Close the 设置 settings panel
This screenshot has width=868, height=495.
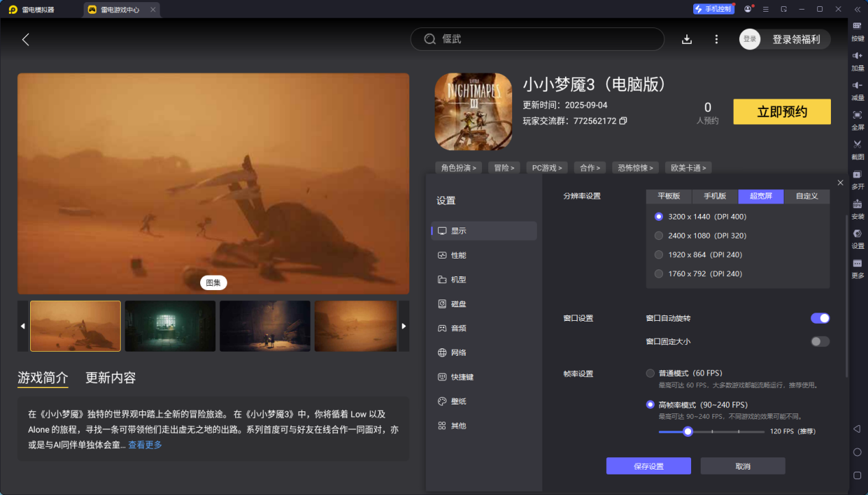coord(841,182)
